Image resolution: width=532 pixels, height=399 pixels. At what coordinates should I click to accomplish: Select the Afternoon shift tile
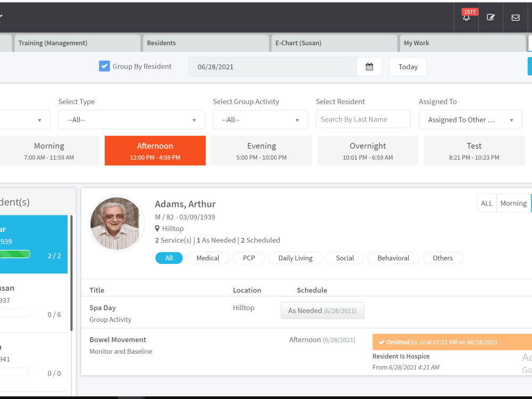[155, 151]
